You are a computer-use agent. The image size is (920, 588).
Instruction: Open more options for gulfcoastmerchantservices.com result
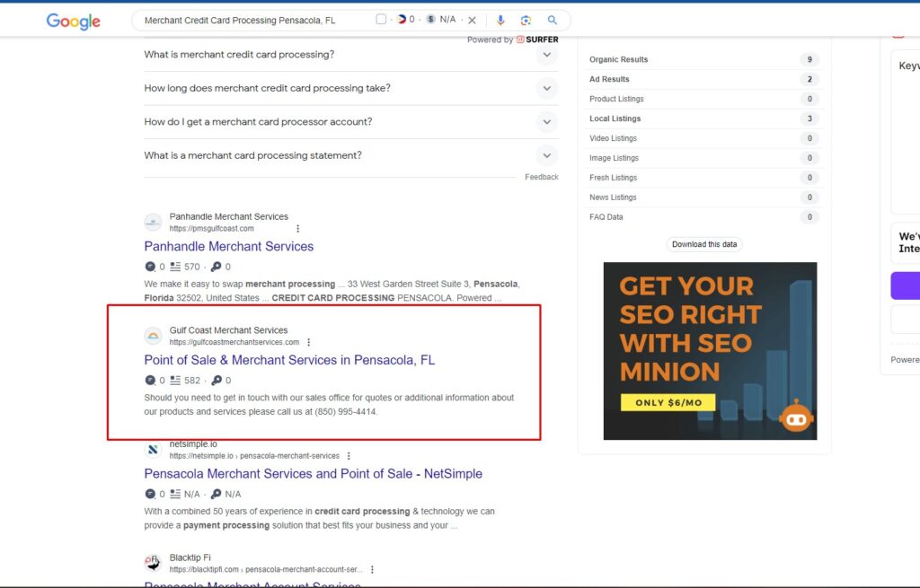pyautogui.click(x=309, y=342)
